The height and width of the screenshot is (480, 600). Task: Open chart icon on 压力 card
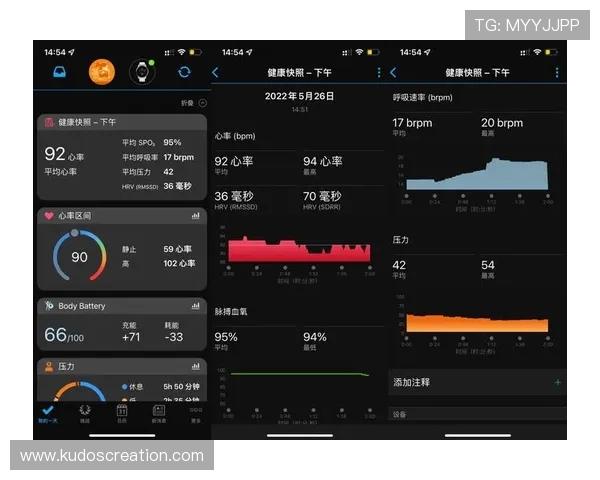(x=196, y=366)
